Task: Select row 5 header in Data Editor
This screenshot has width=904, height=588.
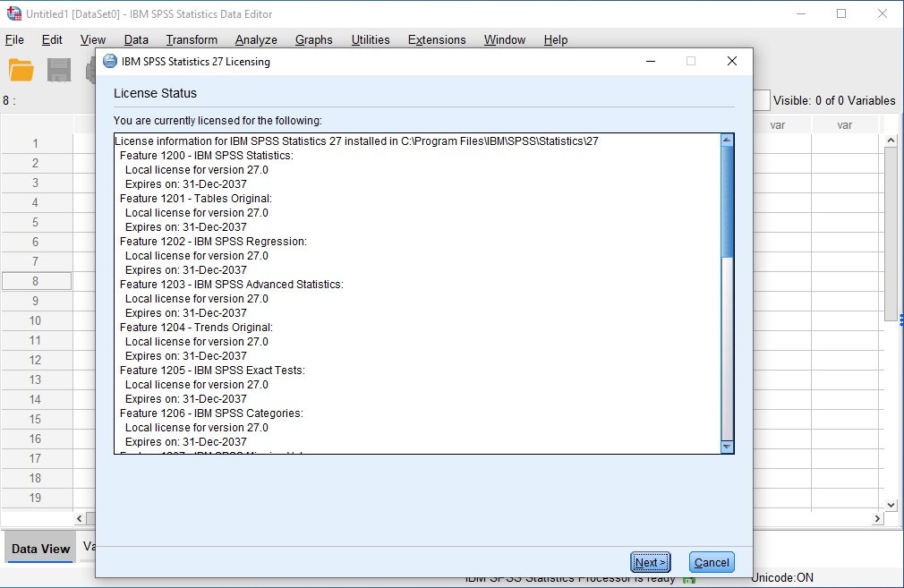Action: (36, 223)
